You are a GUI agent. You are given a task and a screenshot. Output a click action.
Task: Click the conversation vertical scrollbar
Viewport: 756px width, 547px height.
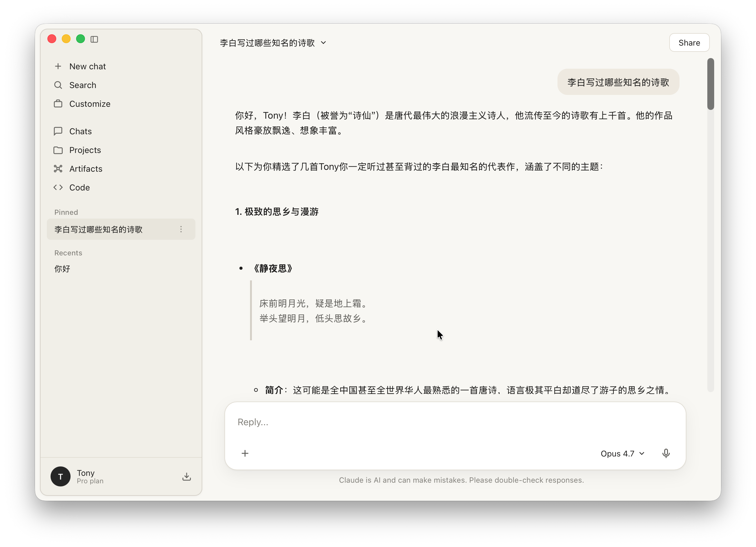pos(710,84)
